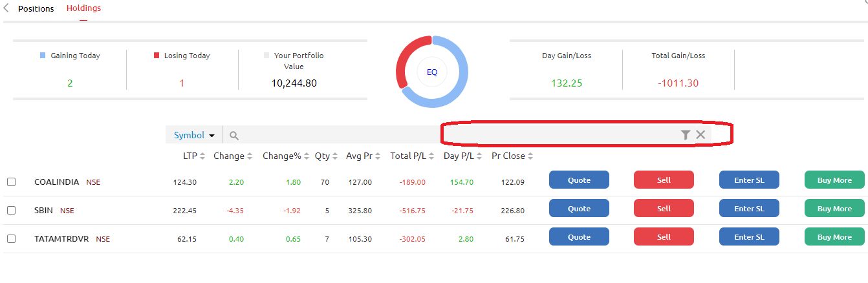Click Day Gain/Loss value 132.25
Screen dimensions: 868x283
[567, 83]
